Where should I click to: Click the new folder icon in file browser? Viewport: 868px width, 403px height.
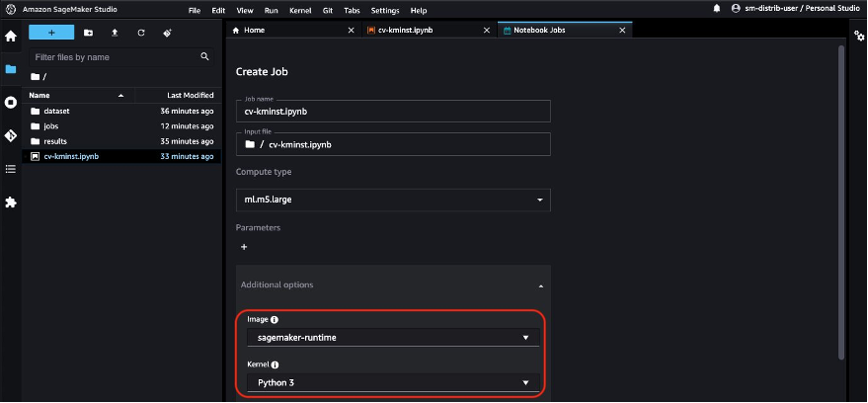click(x=88, y=33)
